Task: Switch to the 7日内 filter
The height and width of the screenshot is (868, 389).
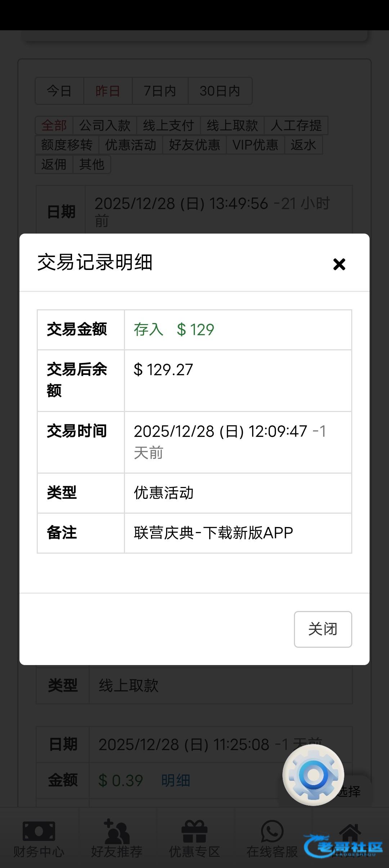Action: click(x=160, y=91)
